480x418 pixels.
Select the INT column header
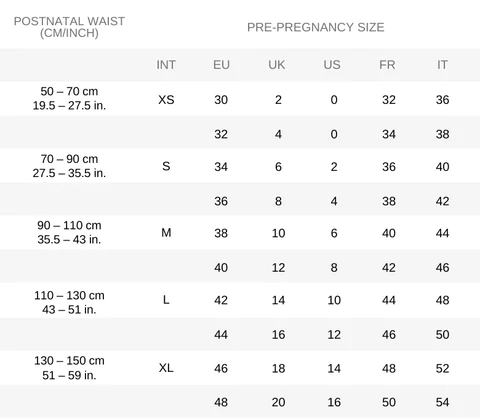(166, 65)
